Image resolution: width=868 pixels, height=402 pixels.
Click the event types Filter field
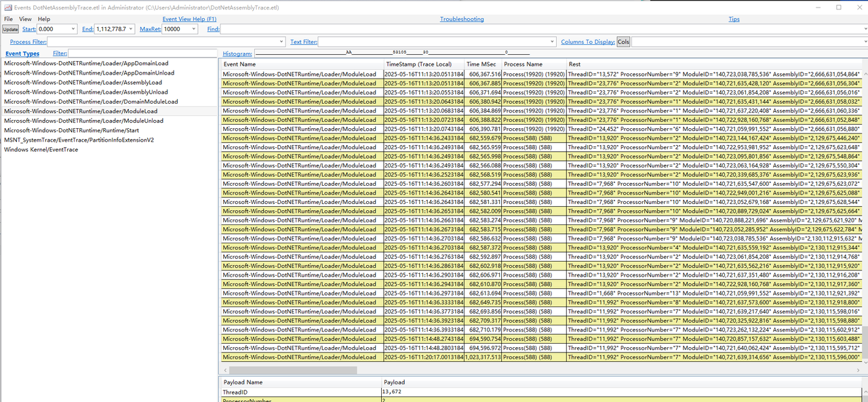(x=142, y=53)
